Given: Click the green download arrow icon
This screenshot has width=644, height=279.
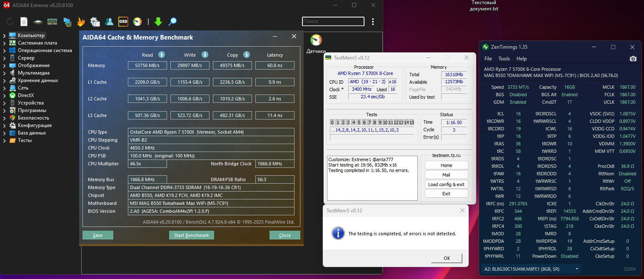Looking at the screenshot, I should point(158,22).
